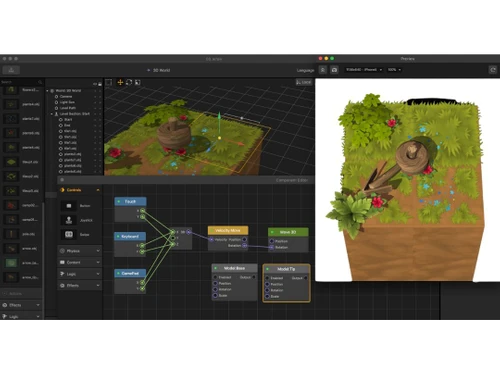The image size is (500, 375).
Task: Click the Wave 3D Rotation input port
Action: click(271, 247)
